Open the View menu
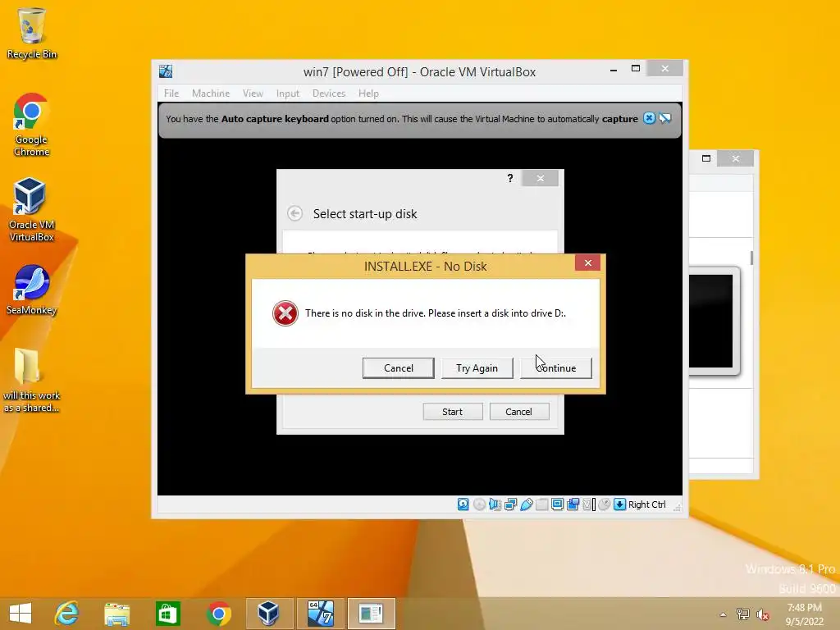Screen dimensions: 840x630 tap(253, 94)
